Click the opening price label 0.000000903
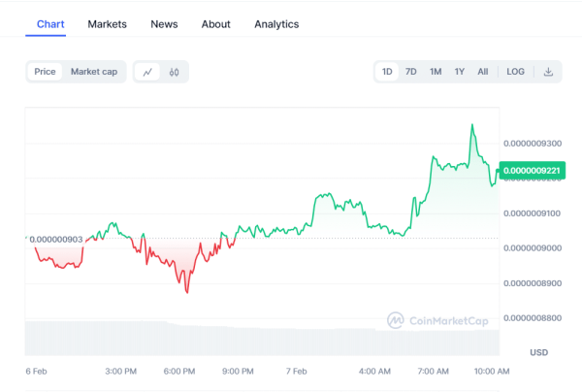Screen dimensions: 582x392 pos(56,240)
